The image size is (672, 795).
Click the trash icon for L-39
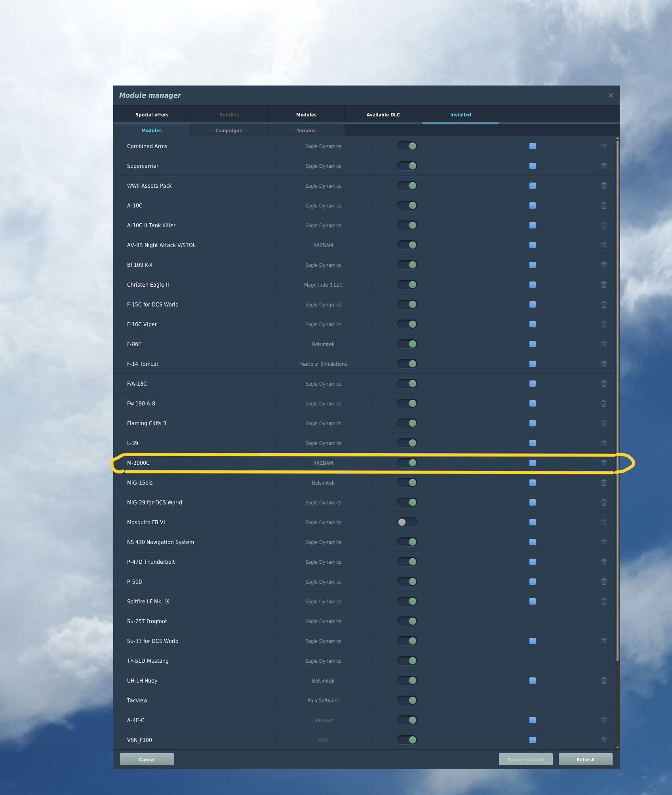click(x=603, y=443)
